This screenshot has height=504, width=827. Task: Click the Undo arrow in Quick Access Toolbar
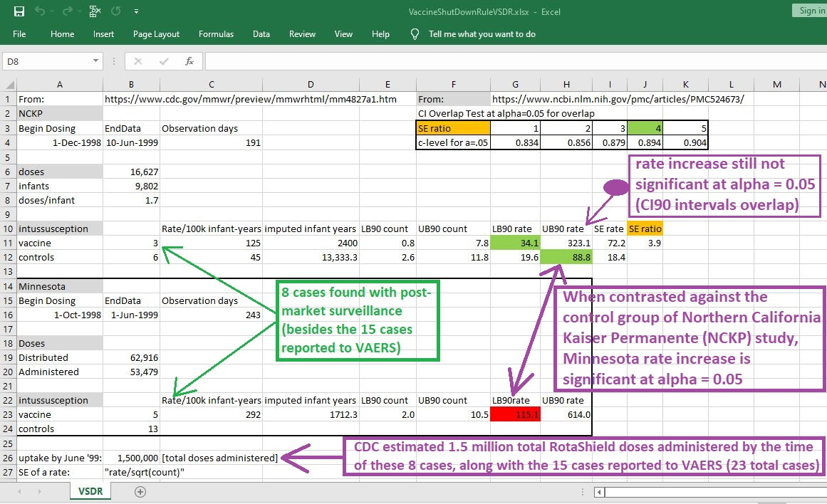point(40,11)
